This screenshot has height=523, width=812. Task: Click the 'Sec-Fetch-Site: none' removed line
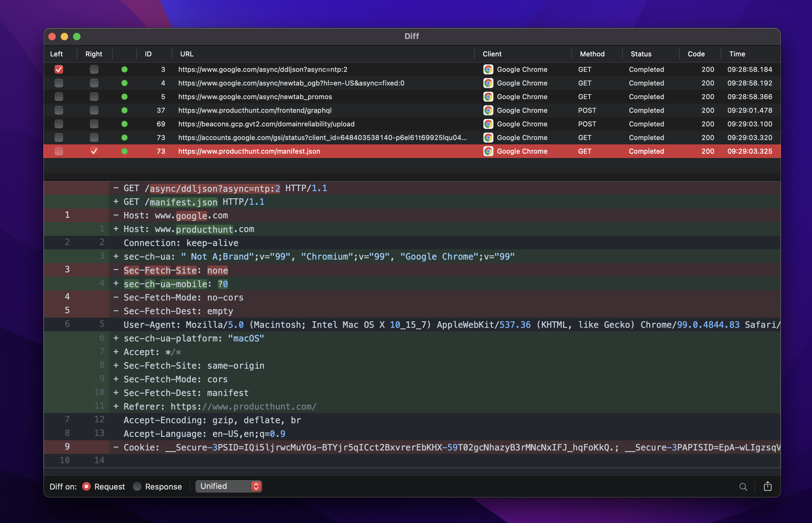[412, 270]
